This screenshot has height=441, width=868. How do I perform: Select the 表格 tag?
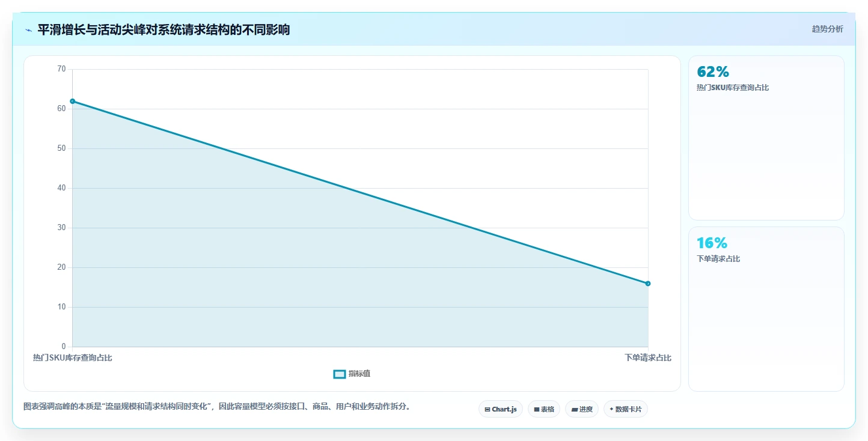pos(544,409)
